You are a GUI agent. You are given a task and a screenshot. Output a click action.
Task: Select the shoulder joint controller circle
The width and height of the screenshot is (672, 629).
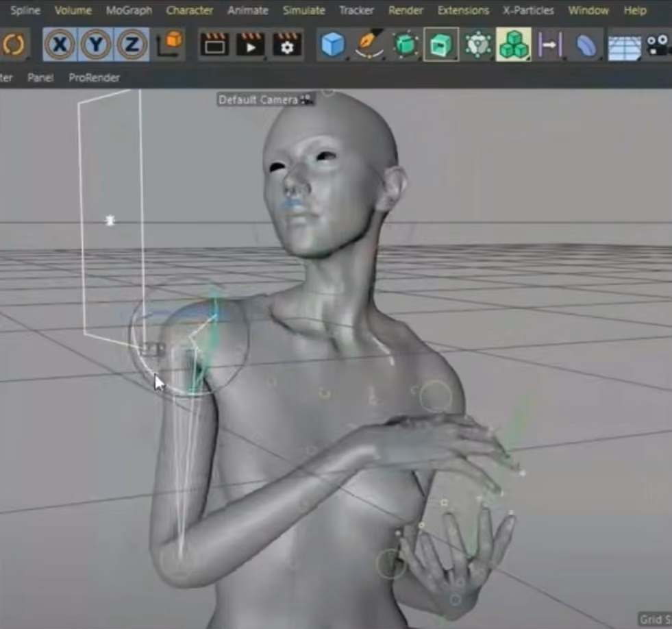coord(188,337)
